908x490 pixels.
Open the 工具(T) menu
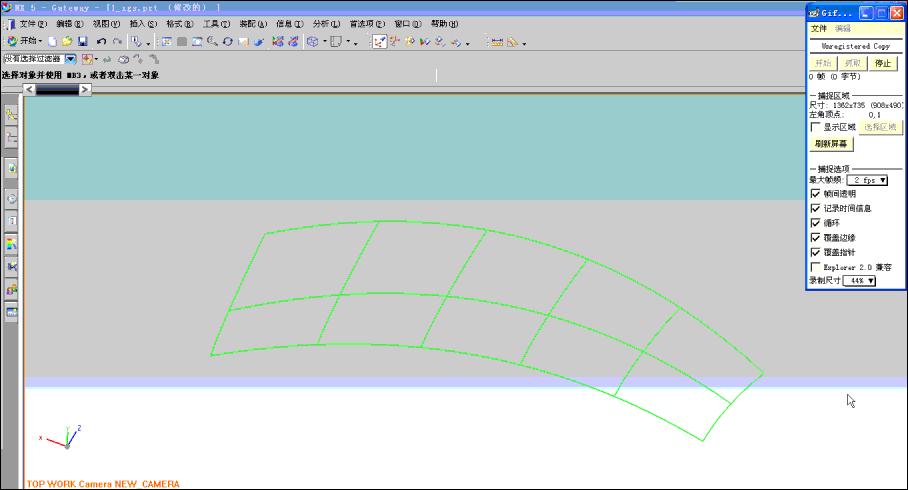pyautogui.click(x=217, y=24)
